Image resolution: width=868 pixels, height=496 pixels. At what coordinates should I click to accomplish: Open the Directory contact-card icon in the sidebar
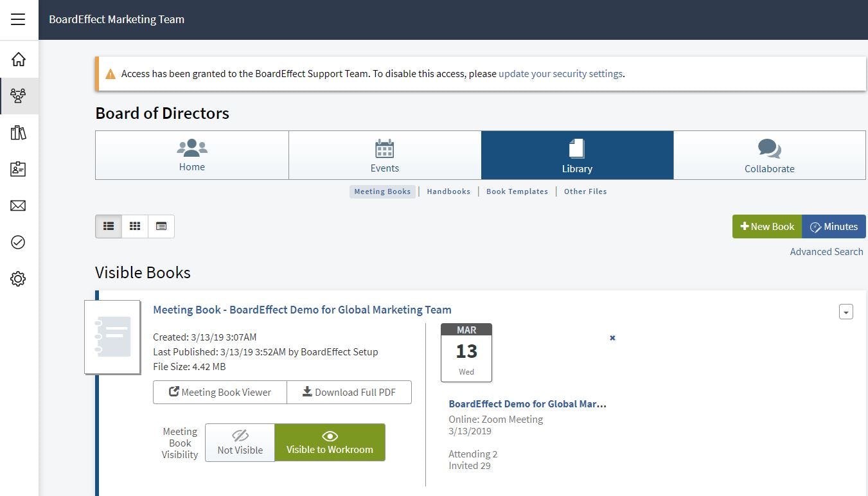point(19,169)
